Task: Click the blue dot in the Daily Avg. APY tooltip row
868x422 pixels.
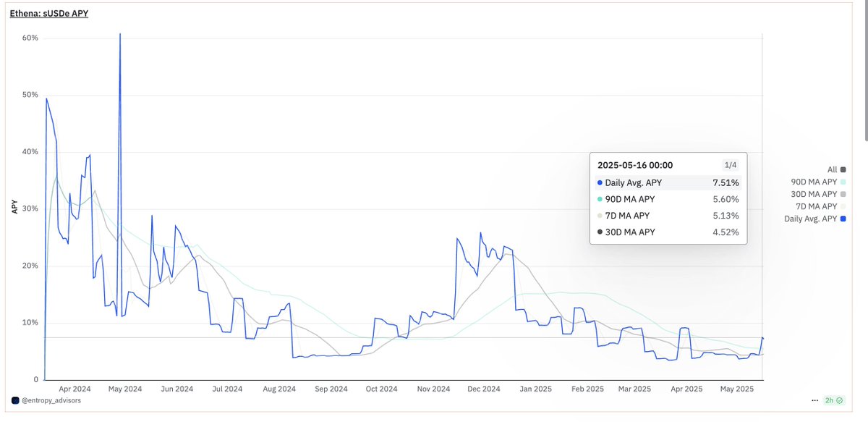Action: tap(600, 182)
